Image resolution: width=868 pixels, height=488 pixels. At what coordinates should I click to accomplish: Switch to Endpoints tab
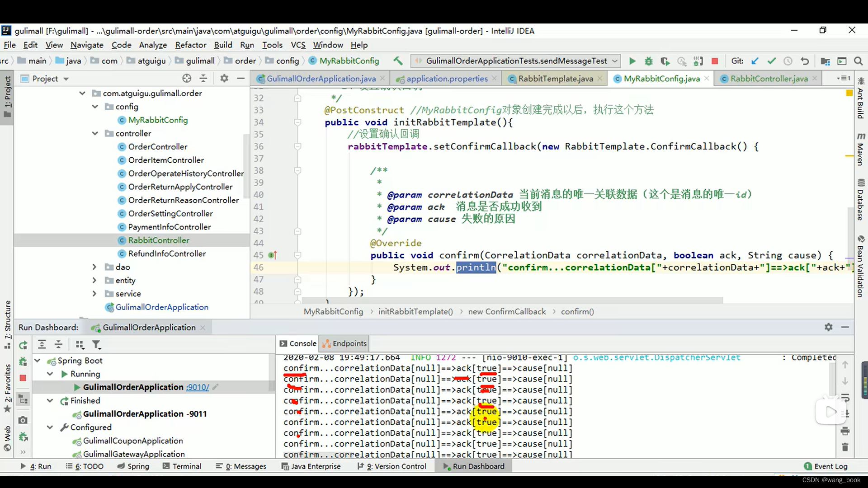[x=344, y=343]
